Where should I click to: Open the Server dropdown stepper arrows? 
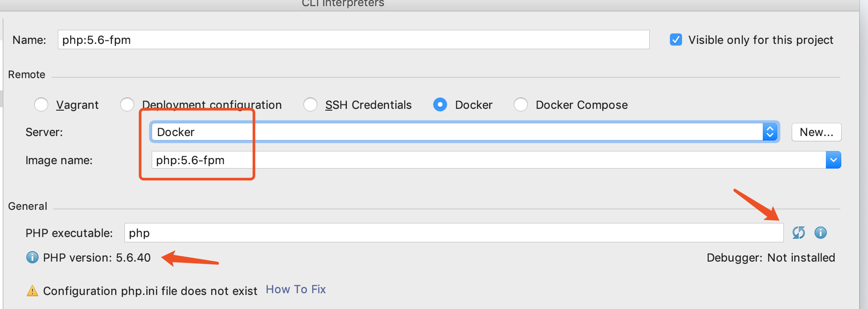tap(770, 132)
